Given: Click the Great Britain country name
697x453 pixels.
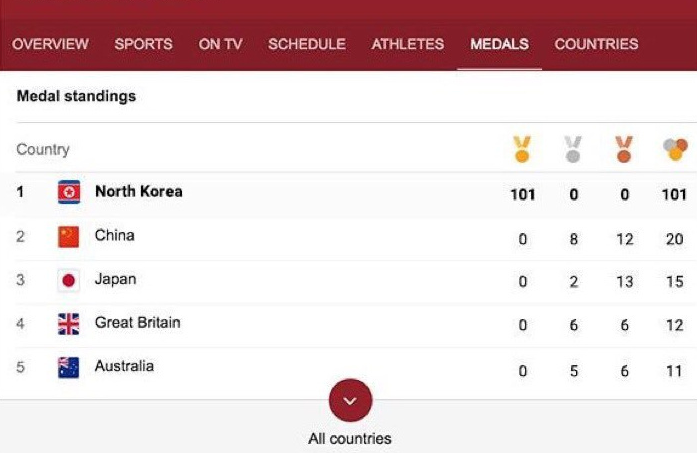Looking at the screenshot, I should click(x=137, y=323).
